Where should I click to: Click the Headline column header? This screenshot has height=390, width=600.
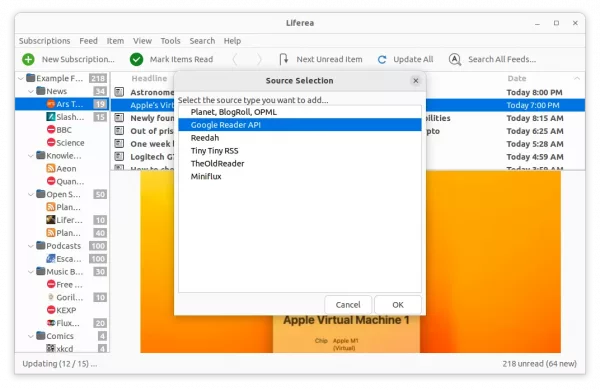[x=149, y=78]
